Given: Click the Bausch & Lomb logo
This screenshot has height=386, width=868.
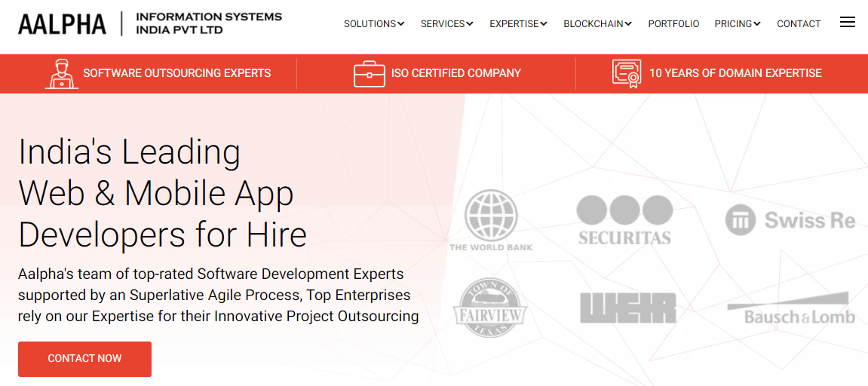Looking at the screenshot, I should click(x=790, y=308).
